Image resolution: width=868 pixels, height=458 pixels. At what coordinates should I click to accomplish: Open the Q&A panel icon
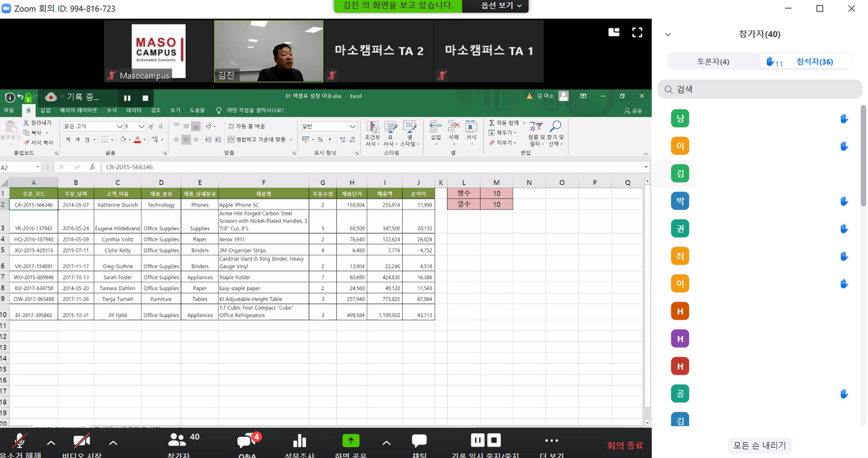pos(246,442)
